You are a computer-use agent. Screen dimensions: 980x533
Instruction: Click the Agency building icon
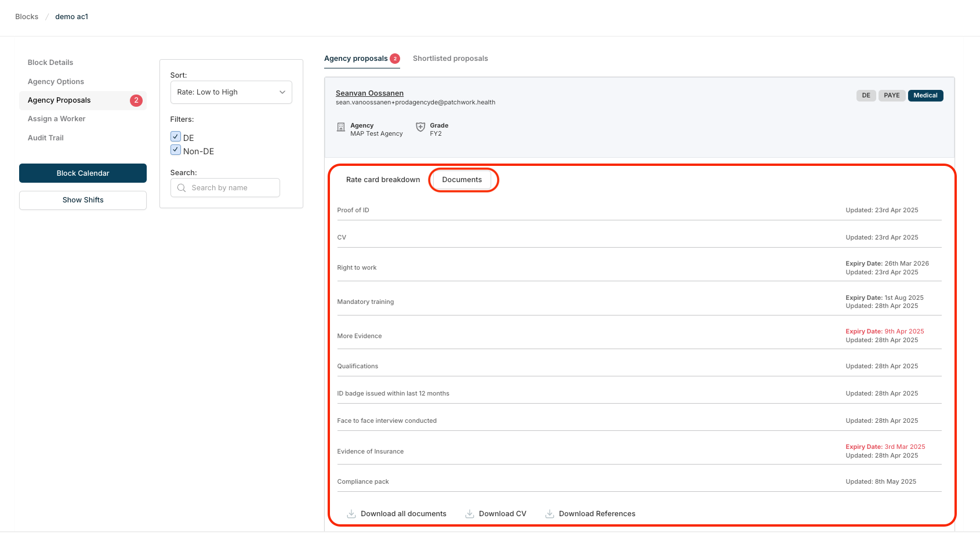click(341, 127)
